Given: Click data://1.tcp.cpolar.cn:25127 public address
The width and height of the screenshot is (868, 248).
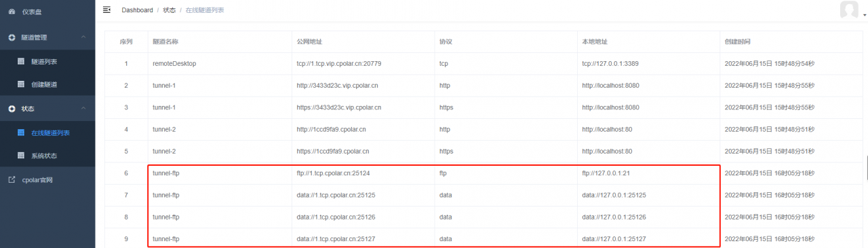Looking at the screenshot, I should point(336,239).
